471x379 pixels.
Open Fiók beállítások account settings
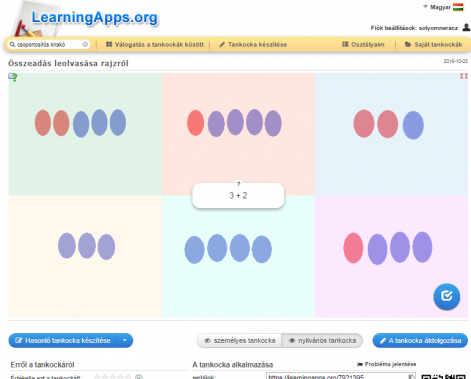click(x=414, y=28)
